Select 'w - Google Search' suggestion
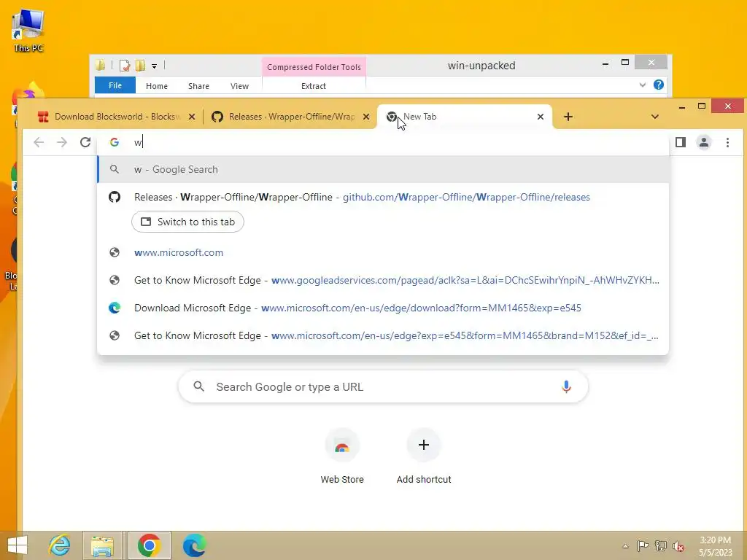747x560 pixels. pyautogui.click(x=383, y=169)
